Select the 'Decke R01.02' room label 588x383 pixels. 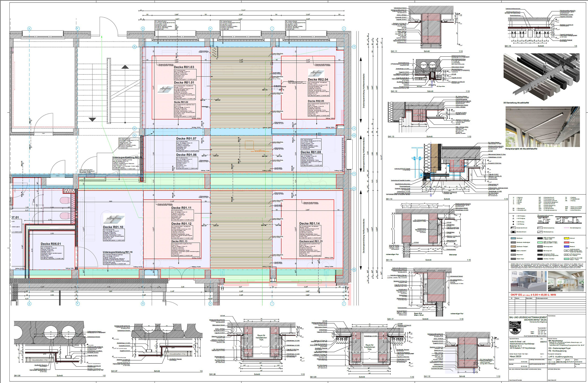pyautogui.click(x=181, y=102)
